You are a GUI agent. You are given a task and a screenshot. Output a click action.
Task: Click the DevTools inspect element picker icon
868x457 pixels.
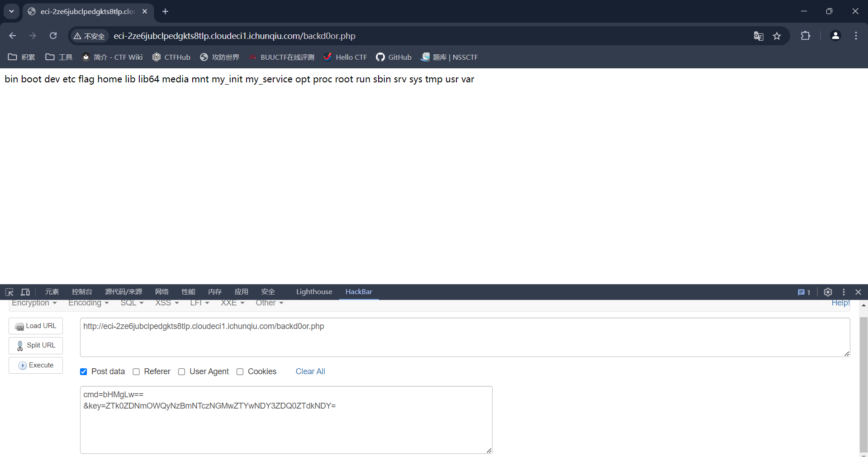point(9,292)
